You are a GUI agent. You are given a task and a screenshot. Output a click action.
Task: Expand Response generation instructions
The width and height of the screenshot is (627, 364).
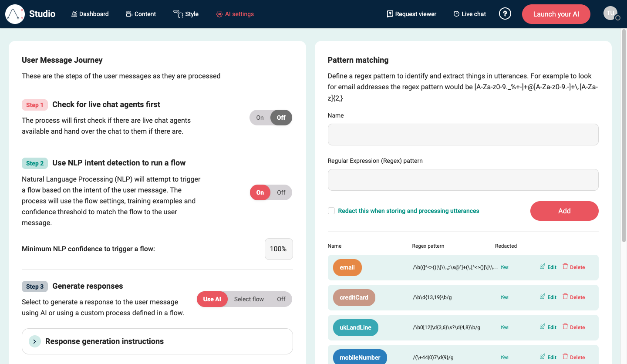(x=34, y=341)
